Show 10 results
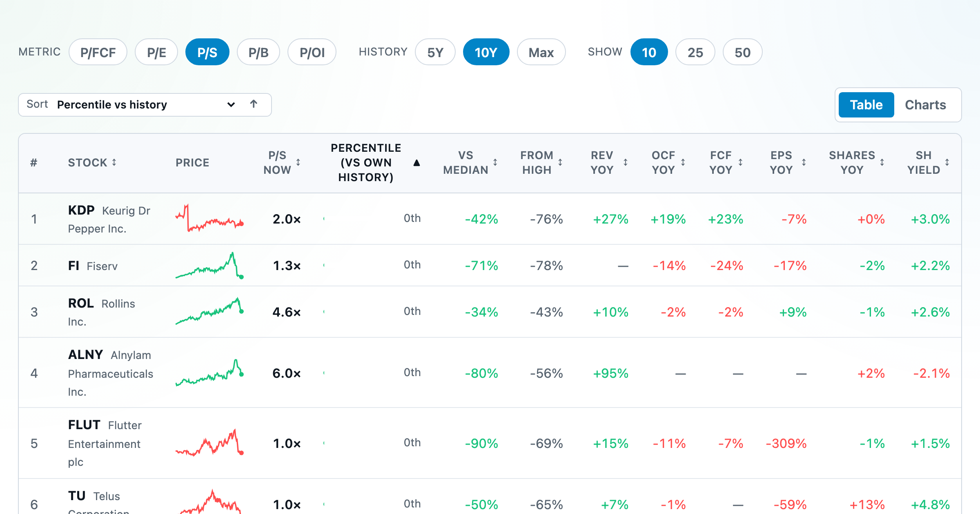This screenshot has width=980, height=514. coord(649,52)
